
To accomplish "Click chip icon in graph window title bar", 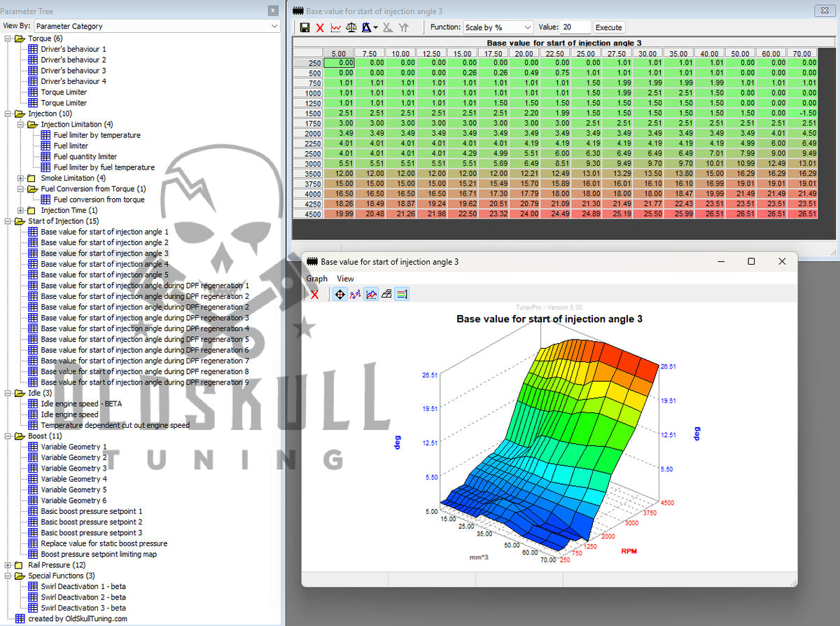I will point(312,261).
